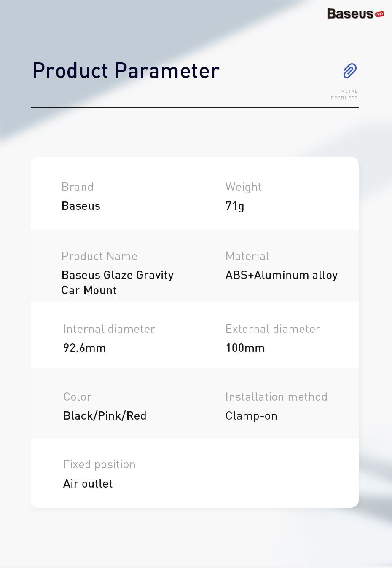The width and height of the screenshot is (392, 568).
Task: Click the Product Name label
Action: (x=99, y=256)
